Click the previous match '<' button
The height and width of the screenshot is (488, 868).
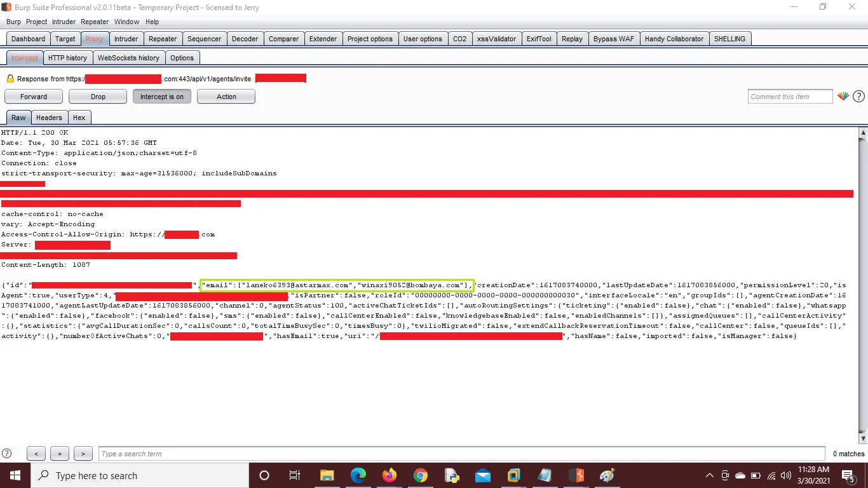36,454
